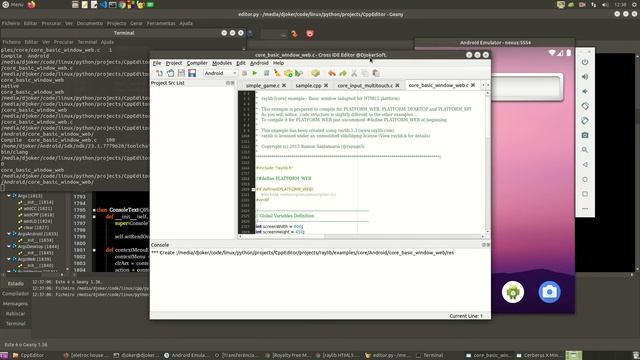Switch to the core_input_multitouch.c tab
Image resolution: width=640 pixels, height=360 pixels.
[x=365, y=85]
